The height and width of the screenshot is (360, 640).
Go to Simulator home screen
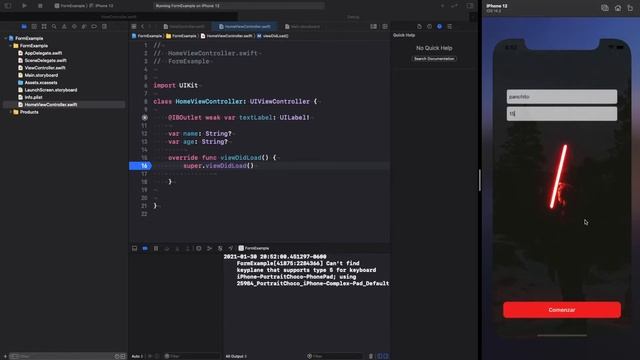[618, 8]
